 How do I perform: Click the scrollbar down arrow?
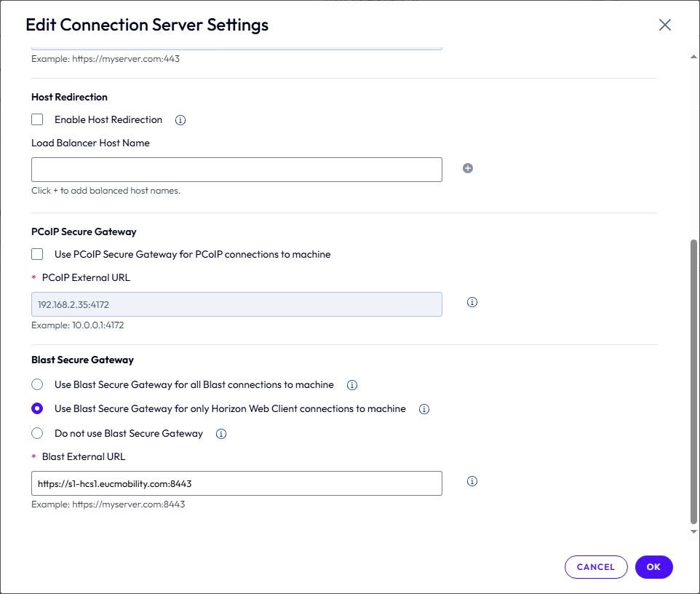click(693, 532)
